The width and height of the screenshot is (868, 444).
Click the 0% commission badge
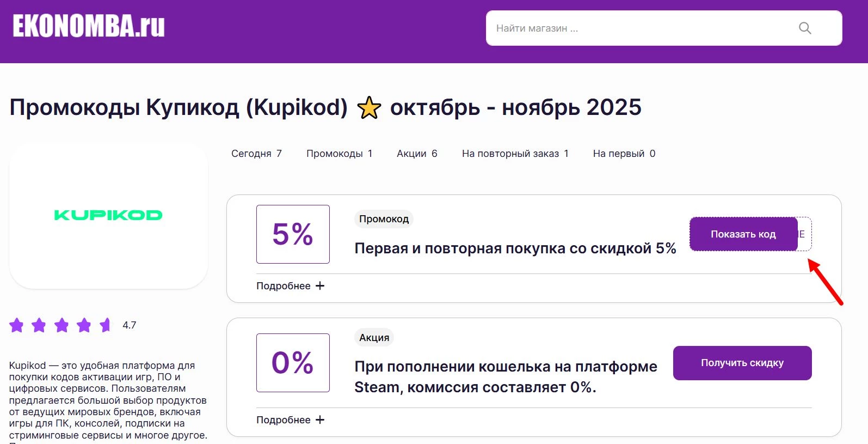coord(293,363)
